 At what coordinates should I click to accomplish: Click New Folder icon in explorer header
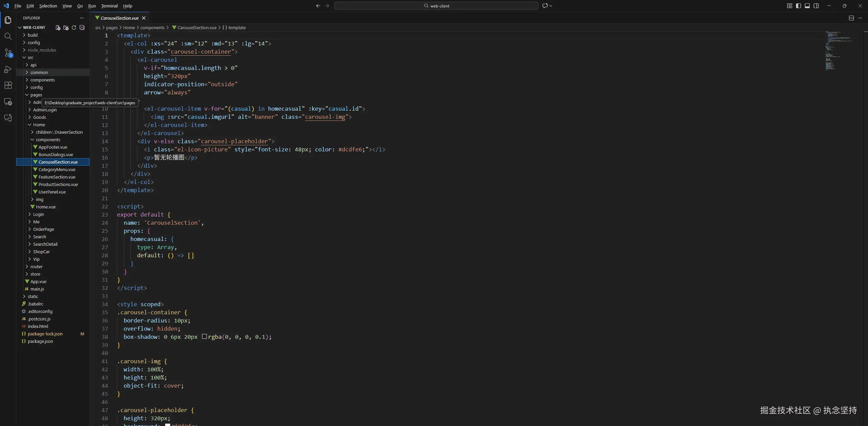click(66, 27)
